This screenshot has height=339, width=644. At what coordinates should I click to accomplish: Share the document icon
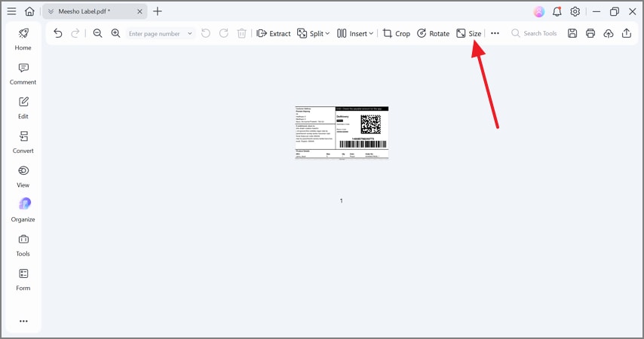tap(627, 33)
